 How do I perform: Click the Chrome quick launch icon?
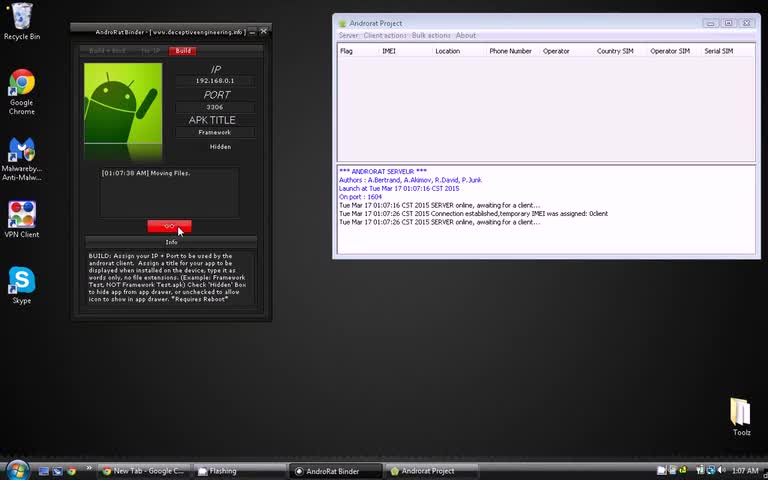pos(72,471)
